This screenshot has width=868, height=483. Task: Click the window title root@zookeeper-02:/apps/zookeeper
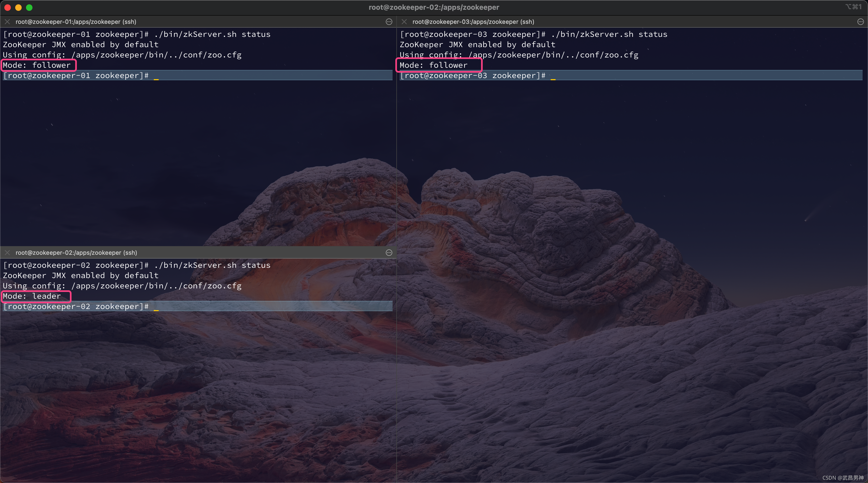[434, 7]
